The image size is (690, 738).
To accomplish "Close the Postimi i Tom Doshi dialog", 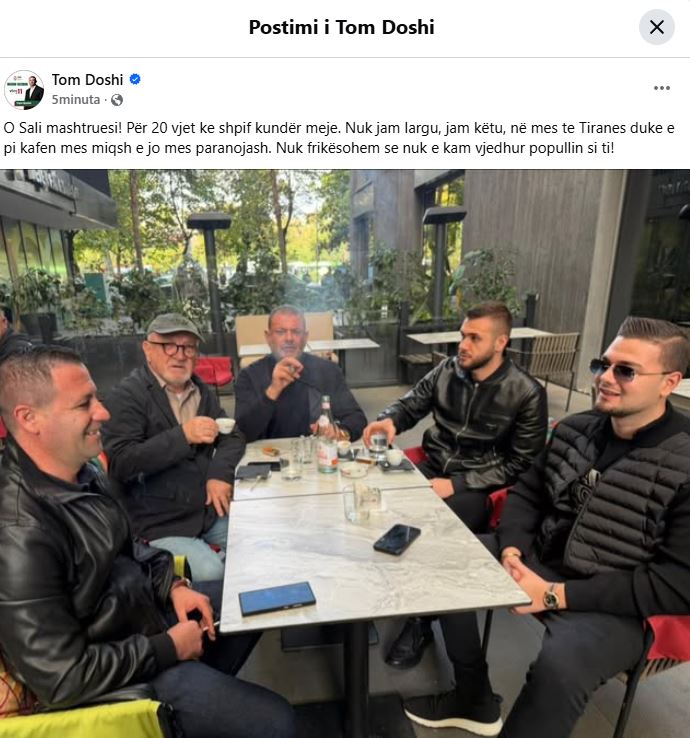I will click(657, 27).
